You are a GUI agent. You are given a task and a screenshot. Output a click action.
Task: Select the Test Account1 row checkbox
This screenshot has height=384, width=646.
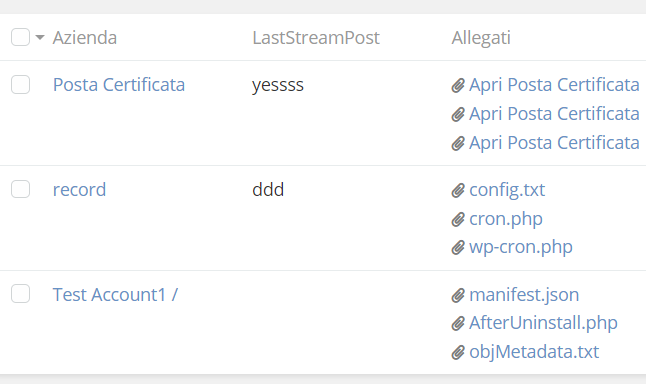pos(21,294)
